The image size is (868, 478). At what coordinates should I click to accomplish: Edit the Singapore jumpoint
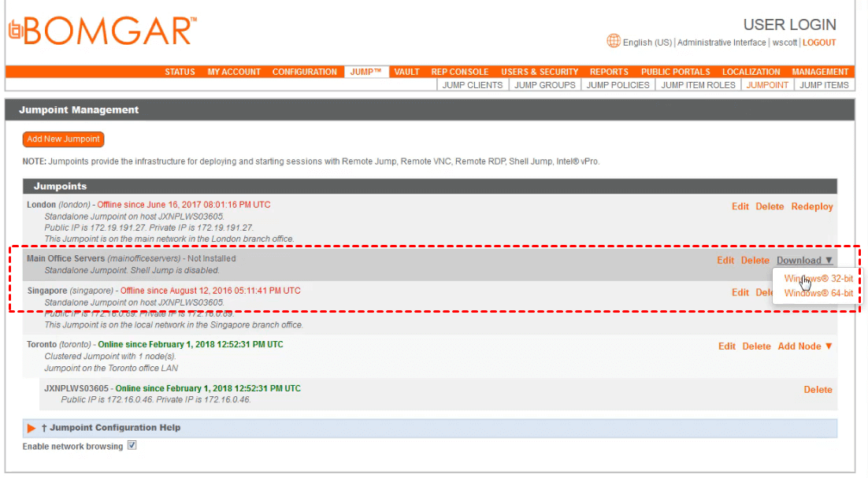(740, 293)
